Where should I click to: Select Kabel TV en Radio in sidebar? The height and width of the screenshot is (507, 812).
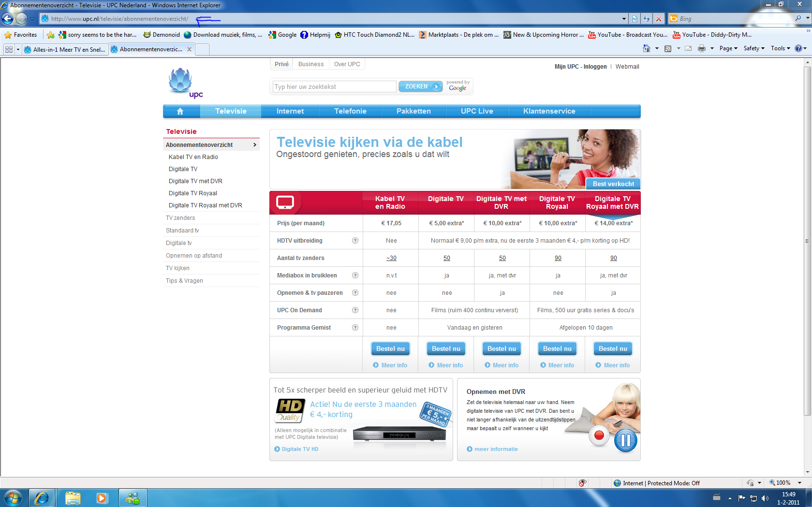coord(193,157)
